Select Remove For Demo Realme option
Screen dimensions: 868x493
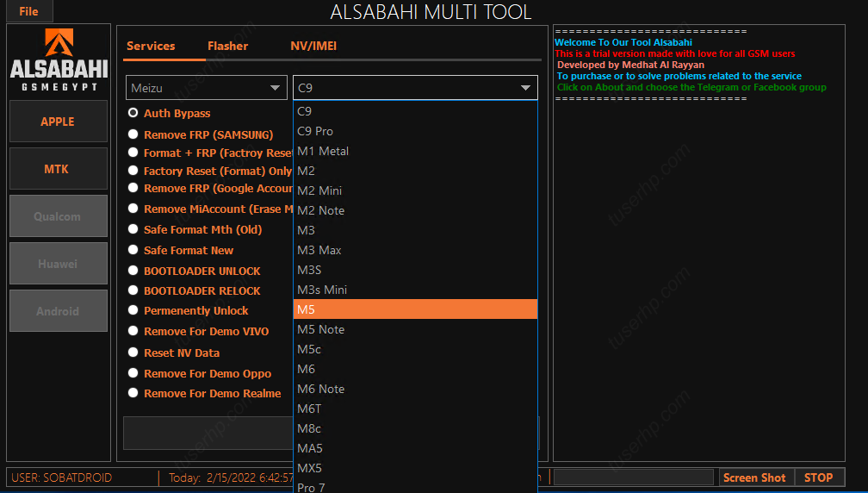204,393
